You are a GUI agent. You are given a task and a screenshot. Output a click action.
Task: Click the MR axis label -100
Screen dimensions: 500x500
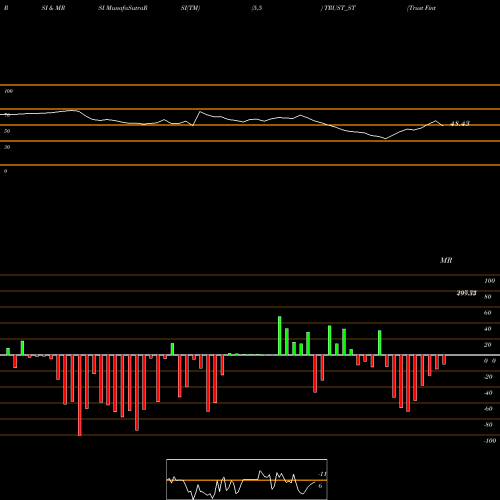[x=490, y=441]
